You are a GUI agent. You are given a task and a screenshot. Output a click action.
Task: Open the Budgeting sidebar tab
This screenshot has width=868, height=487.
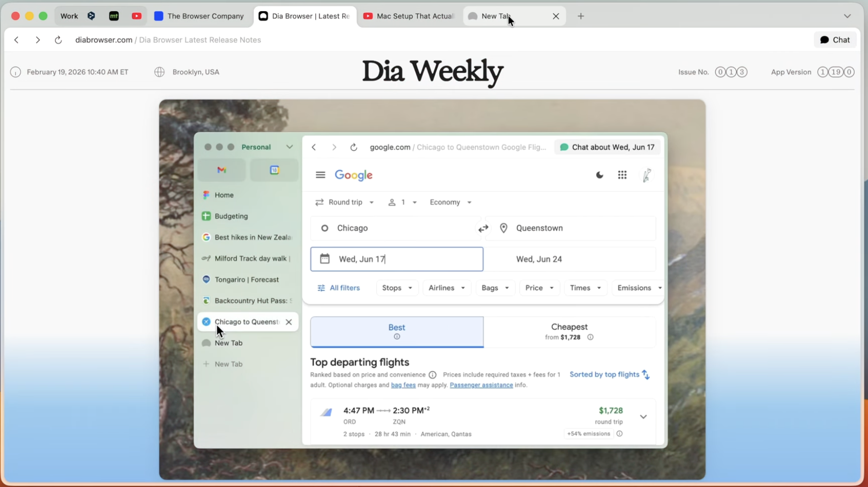(x=248, y=216)
